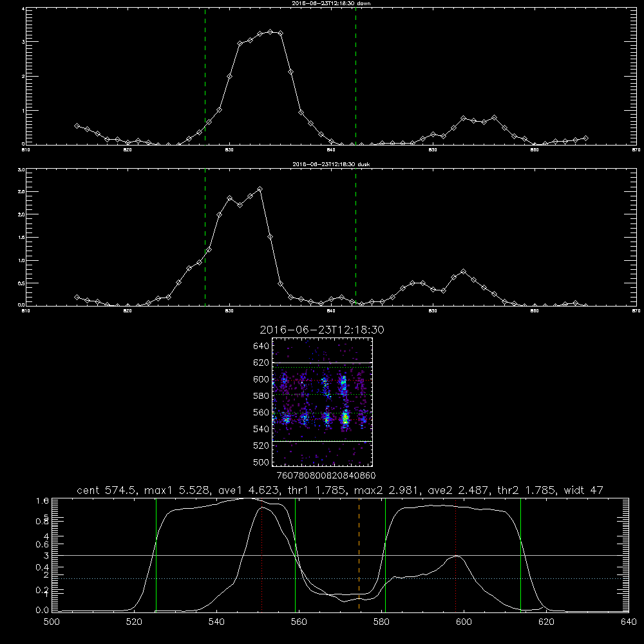644x644 pixels.
Task: Click the 'widt 47' value in stats line
Action: [583, 490]
